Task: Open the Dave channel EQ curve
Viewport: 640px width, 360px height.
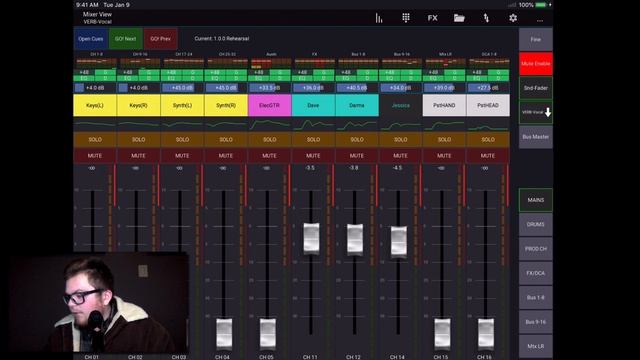Action: 313,124
